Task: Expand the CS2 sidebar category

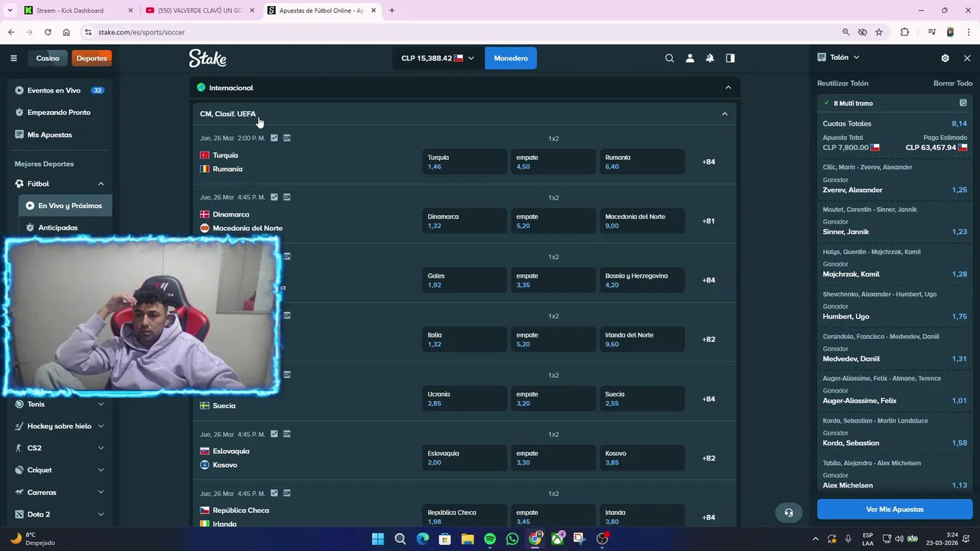Action: coord(101,448)
